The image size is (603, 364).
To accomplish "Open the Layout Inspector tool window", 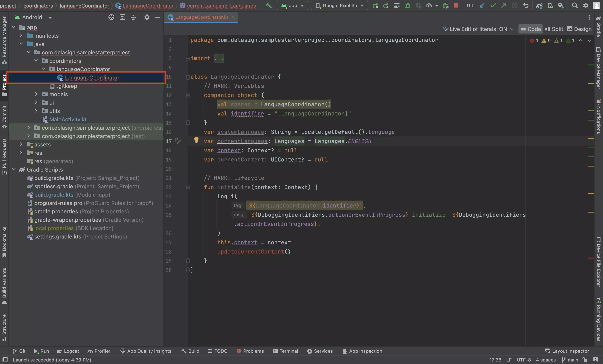I will tap(567, 351).
